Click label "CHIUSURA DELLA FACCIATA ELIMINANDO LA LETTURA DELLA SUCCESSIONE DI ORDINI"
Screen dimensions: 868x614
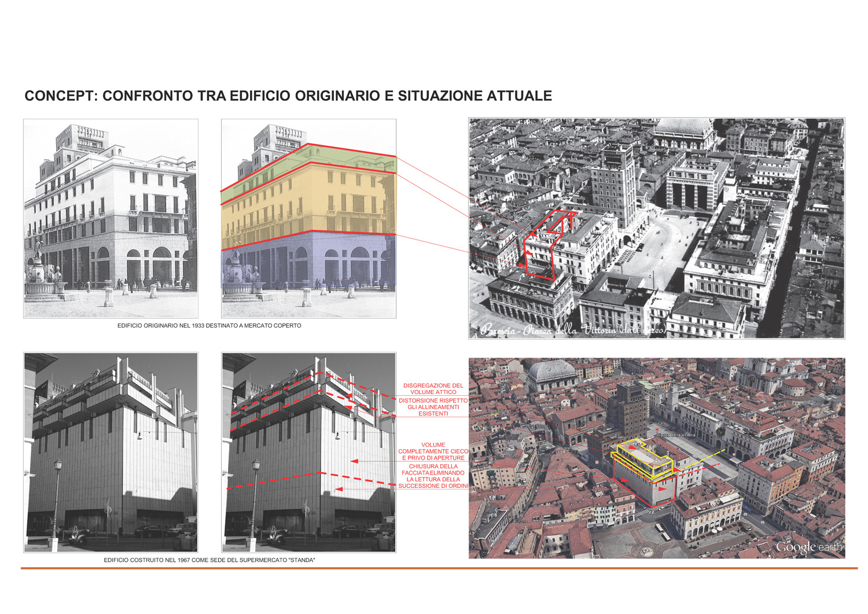(x=433, y=476)
